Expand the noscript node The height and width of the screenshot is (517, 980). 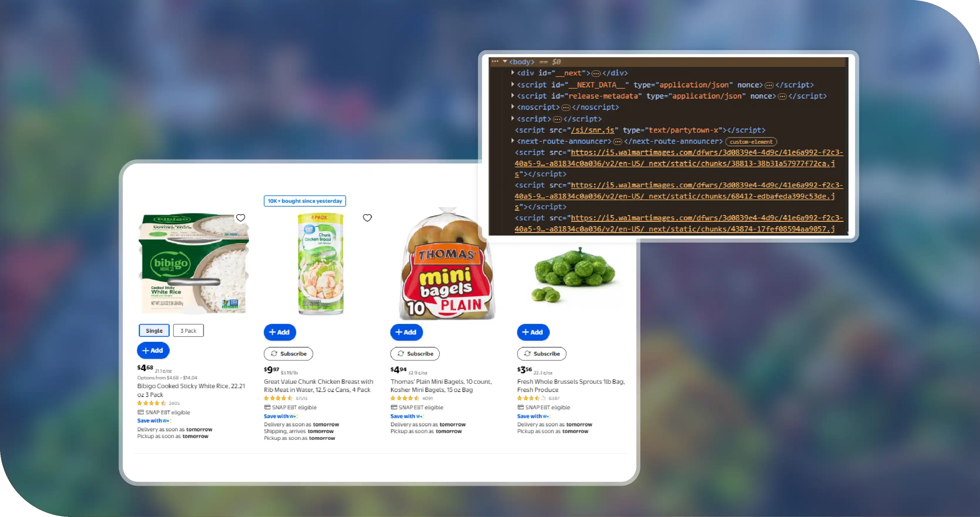(x=513, y=107)
